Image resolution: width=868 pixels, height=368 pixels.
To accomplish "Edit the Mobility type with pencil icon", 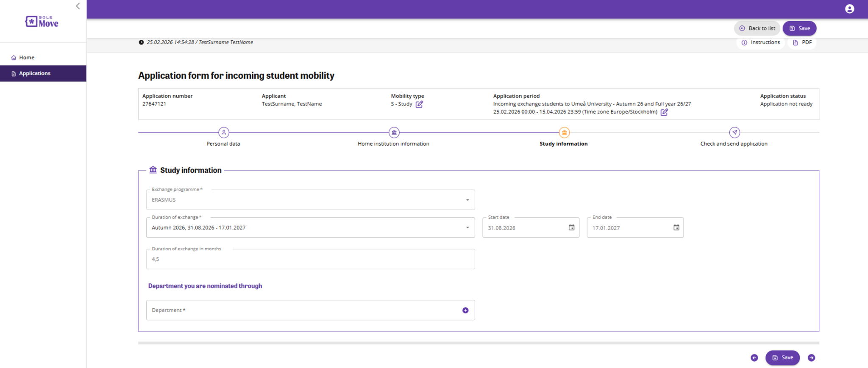I will click(419, 104).
